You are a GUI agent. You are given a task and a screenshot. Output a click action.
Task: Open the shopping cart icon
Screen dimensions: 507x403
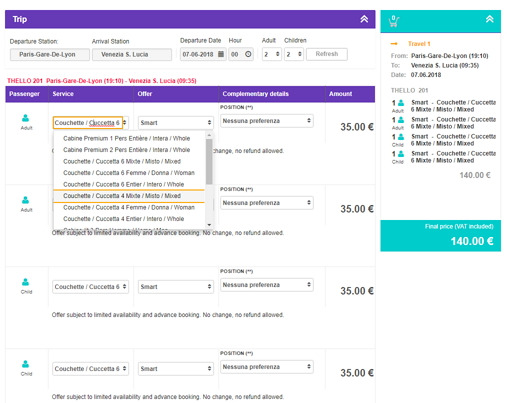[393, 21]
